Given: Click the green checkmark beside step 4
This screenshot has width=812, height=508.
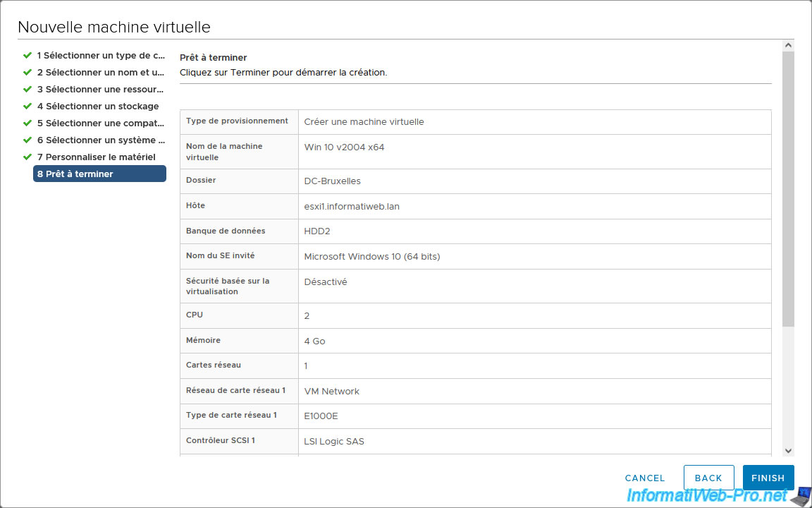Looking at the screenshot, I should (27, 106).
